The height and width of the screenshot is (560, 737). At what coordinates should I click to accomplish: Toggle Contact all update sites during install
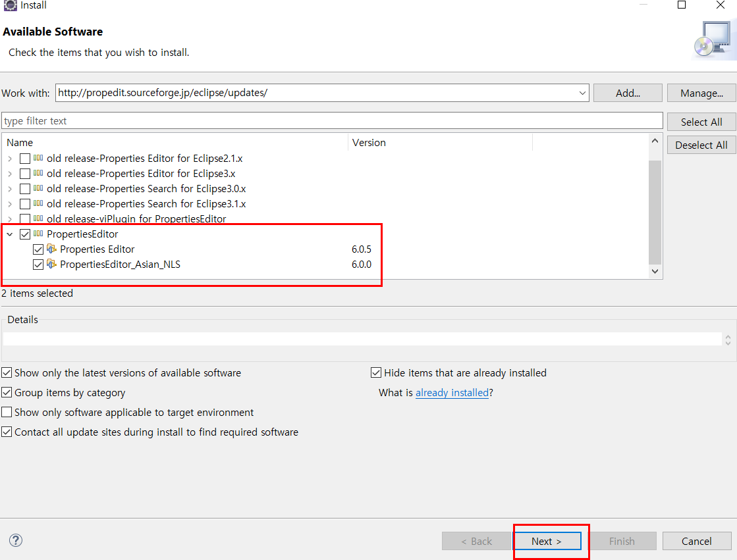(x=7, y=432)
